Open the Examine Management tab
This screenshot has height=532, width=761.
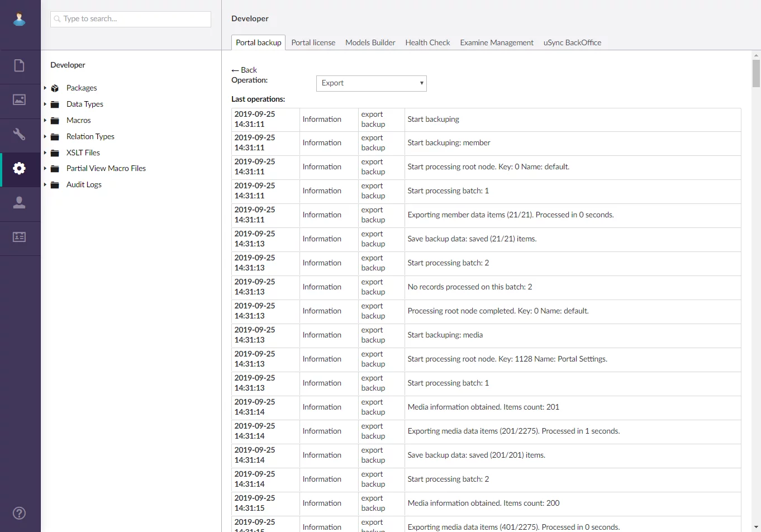pyautogui.click(x=496, y=42)
